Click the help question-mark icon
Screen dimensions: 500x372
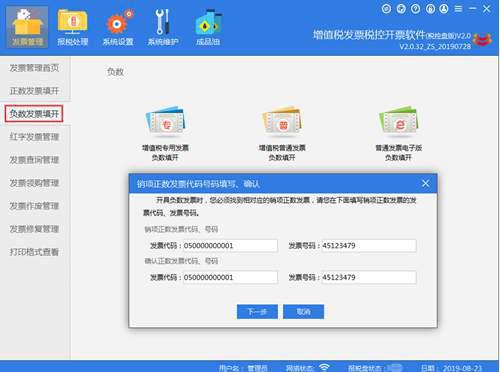(x=415, y=9)
